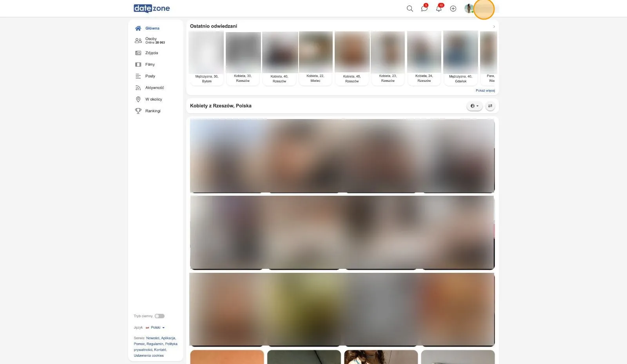The height and width of the screenshot is (364, 627).
Task: Expand Ostatnio odwiedzani with the chevron
Action: tap(494, 27)
